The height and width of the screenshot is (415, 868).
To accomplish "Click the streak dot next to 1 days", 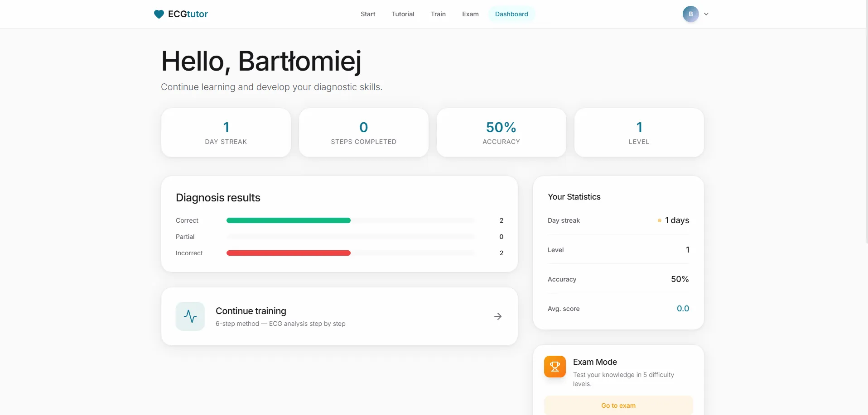I will 660,220.
